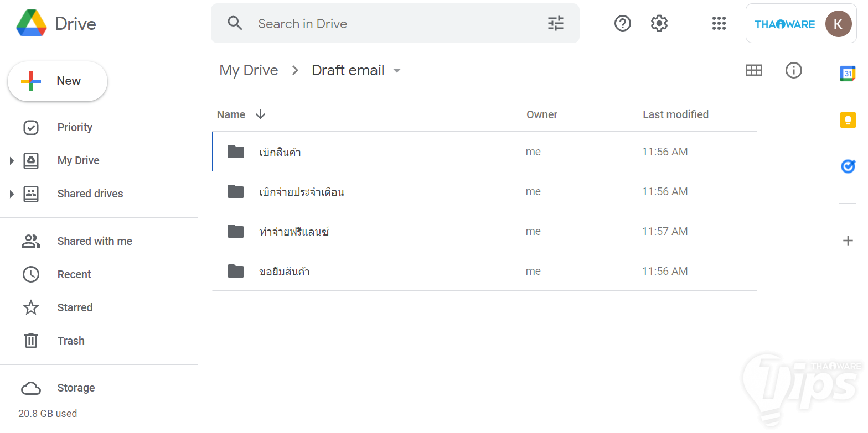
Task: Click the New button
Action: click(x=58, y=81)
